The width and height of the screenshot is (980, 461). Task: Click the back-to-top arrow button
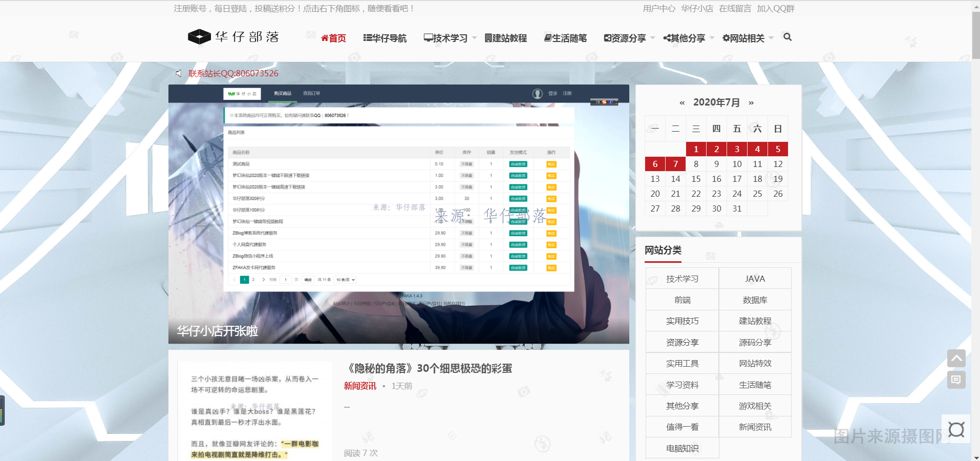(956, 358)
